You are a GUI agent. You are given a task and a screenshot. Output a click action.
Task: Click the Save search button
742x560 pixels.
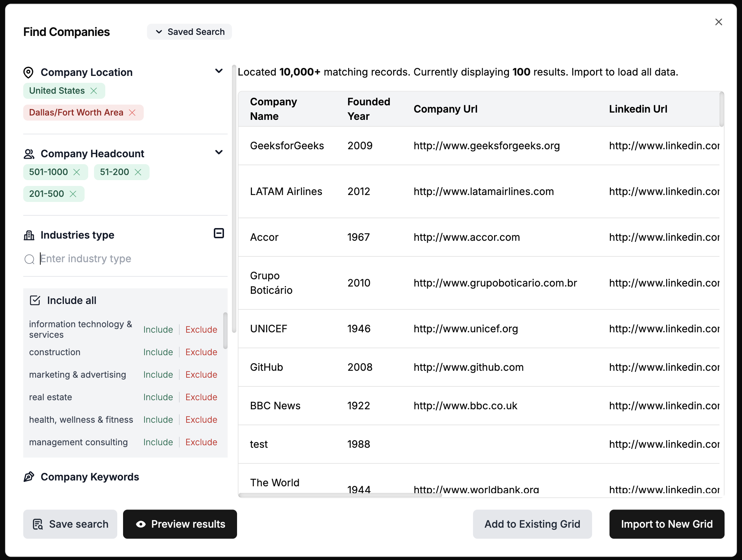coord(70,524)
